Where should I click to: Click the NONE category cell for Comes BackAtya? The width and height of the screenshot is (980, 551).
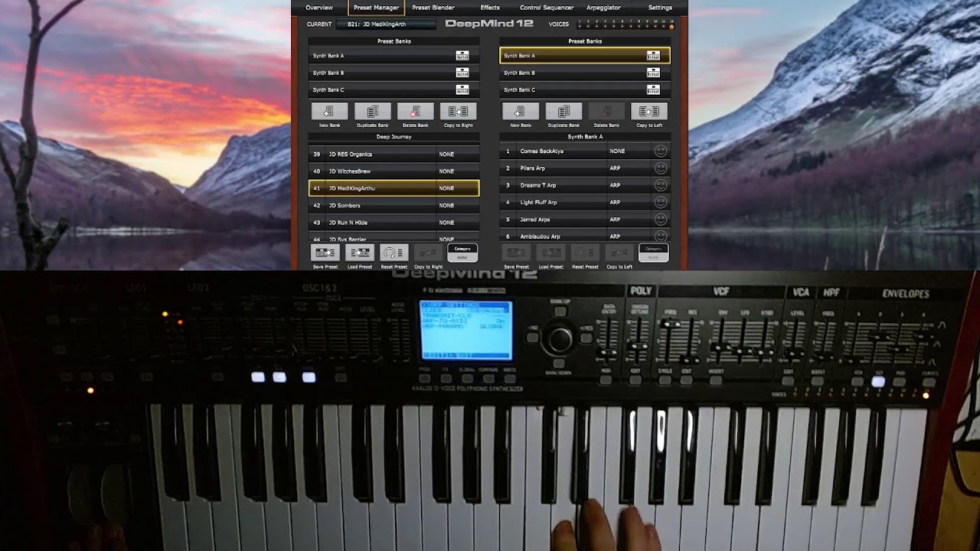(628, 151)
